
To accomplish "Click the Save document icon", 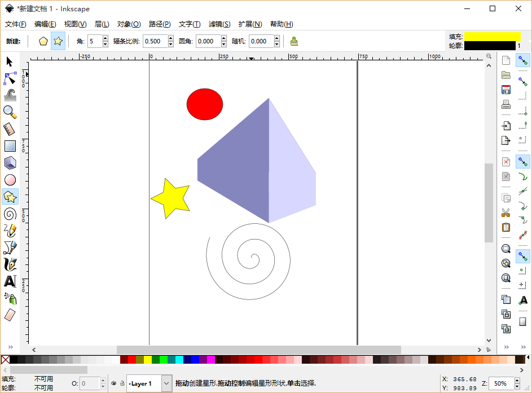I will [x=506, y=90].
